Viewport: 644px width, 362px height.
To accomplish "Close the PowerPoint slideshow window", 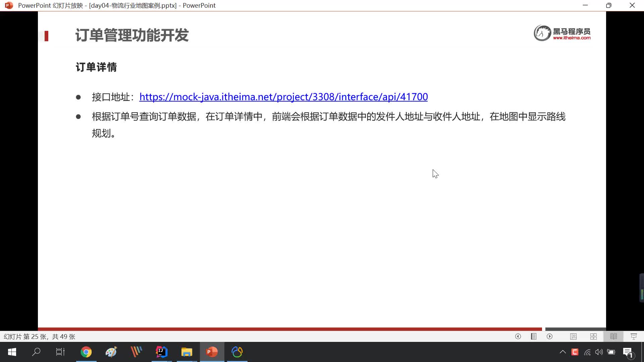I will [x=632, y=5].
